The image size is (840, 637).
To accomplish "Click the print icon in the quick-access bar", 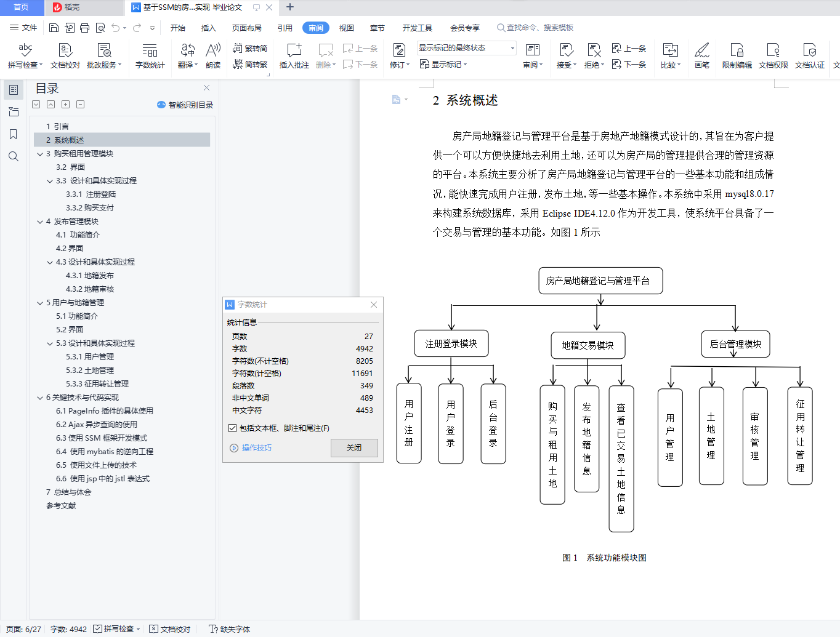I will pos(84,28).
